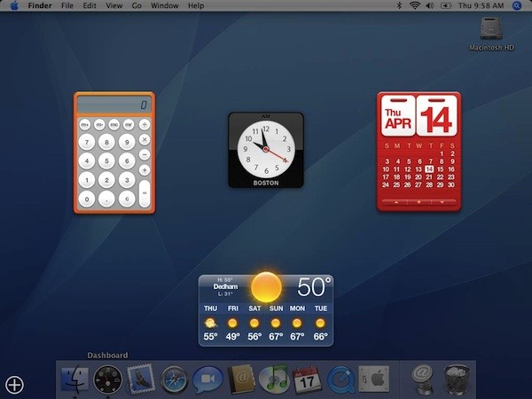
Task: Click the calculator plus key
Action: click(145, 170)
